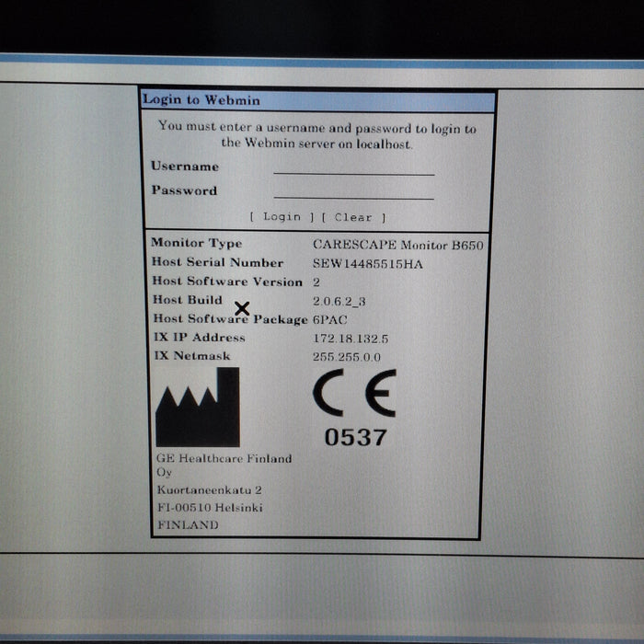Click the Login to Webmin title bar

pyautogui.click(x=317, y=100)
